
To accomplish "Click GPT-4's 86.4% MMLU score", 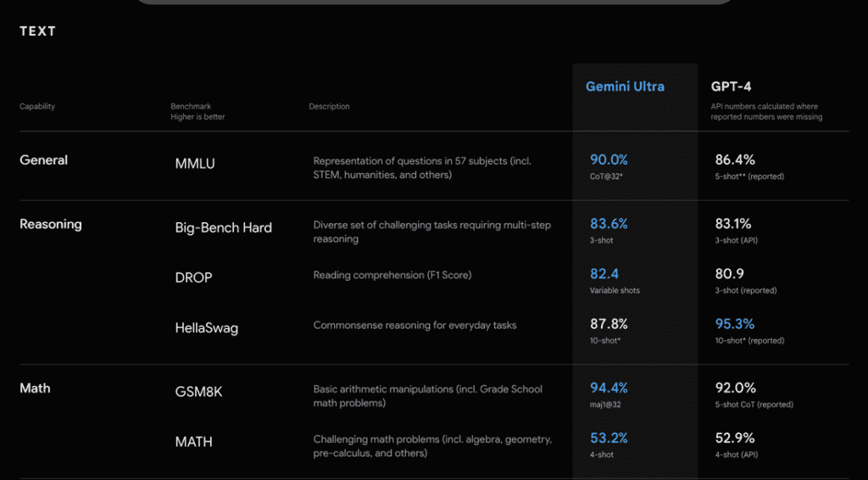I will tap(732, 159).
